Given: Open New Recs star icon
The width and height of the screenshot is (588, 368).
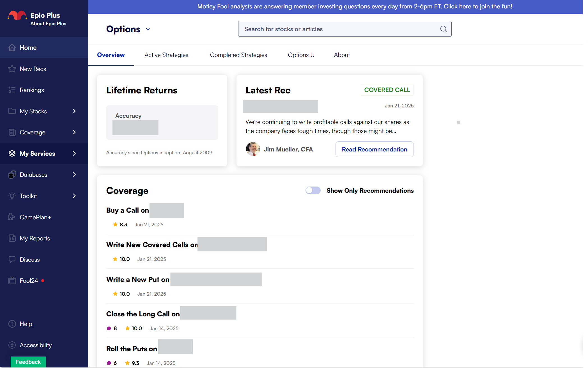Looking at the screenshot, I should 12,69.
